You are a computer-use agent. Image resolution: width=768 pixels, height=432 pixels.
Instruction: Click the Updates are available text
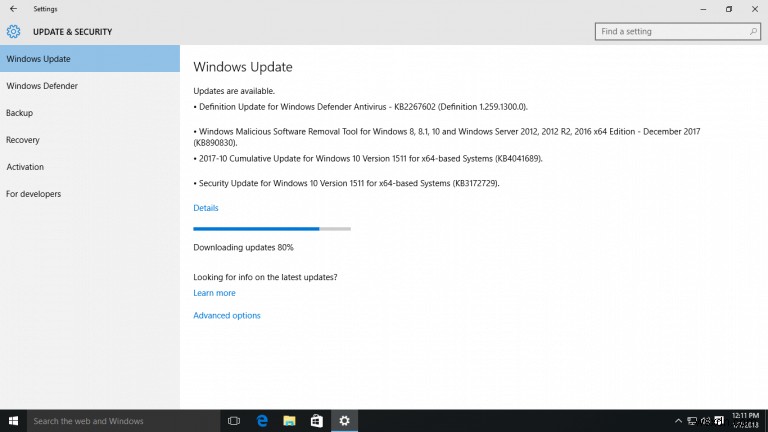pos(234,91)
